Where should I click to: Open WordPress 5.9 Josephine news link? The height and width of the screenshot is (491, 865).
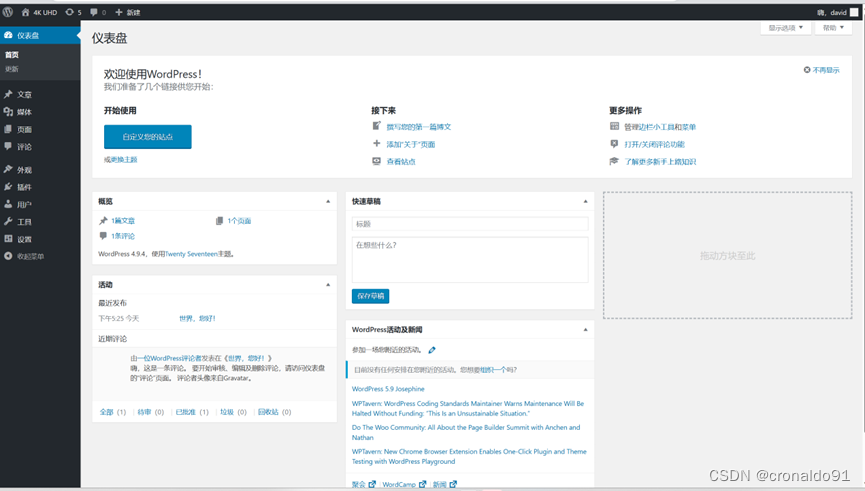pos(388,389)
